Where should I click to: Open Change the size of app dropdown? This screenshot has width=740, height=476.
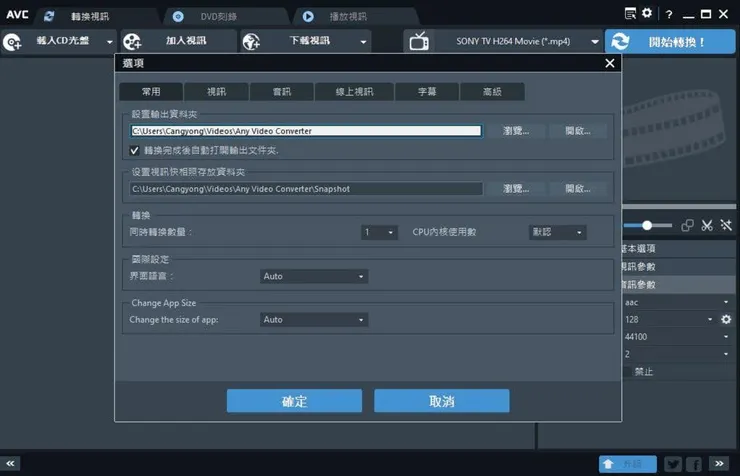pyautogui.click(x=314, y=320)
